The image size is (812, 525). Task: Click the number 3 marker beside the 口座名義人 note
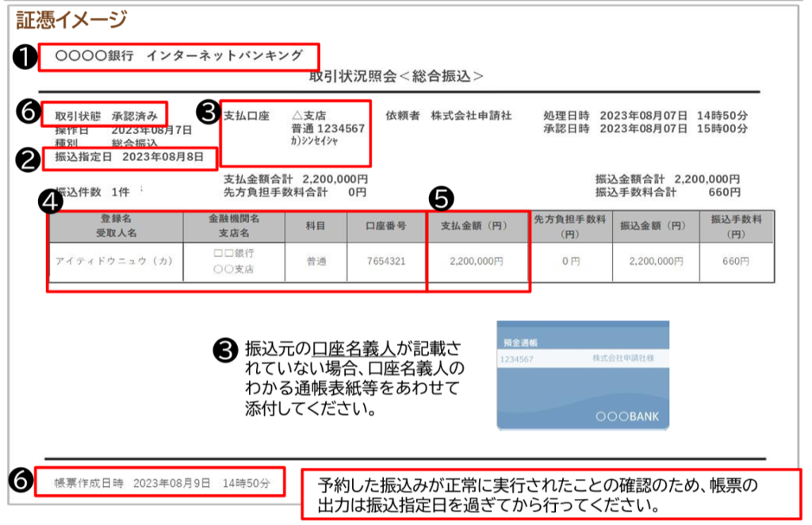tap(224, 348)
